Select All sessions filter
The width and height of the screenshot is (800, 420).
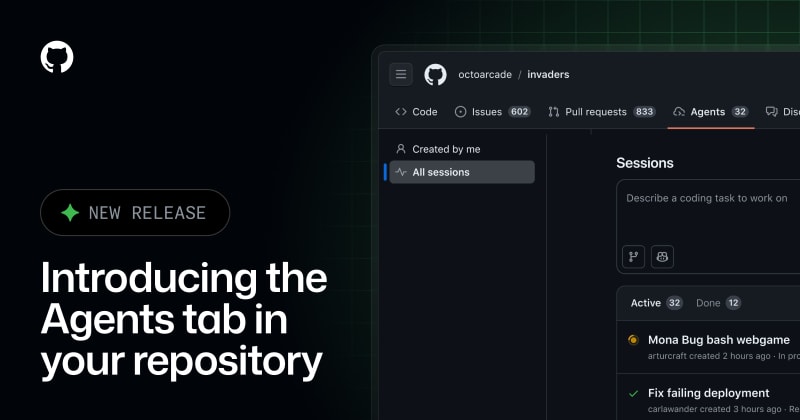(x=462, y=172)
